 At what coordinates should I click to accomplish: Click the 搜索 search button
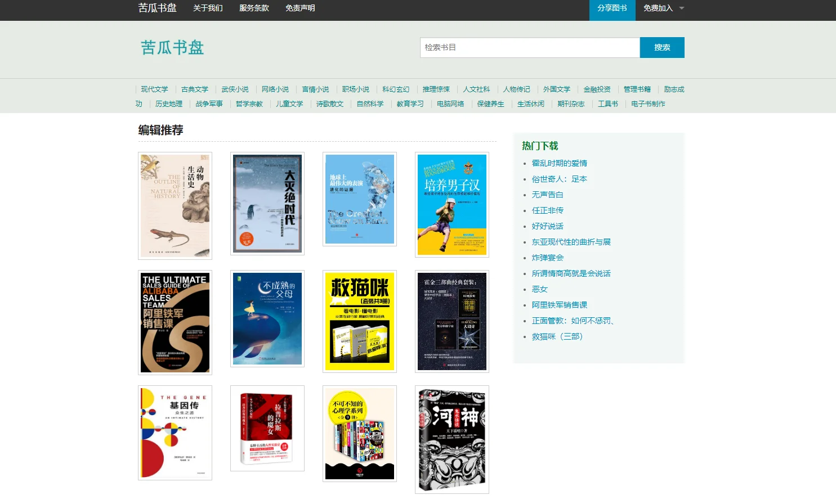[x=662, y=48]
